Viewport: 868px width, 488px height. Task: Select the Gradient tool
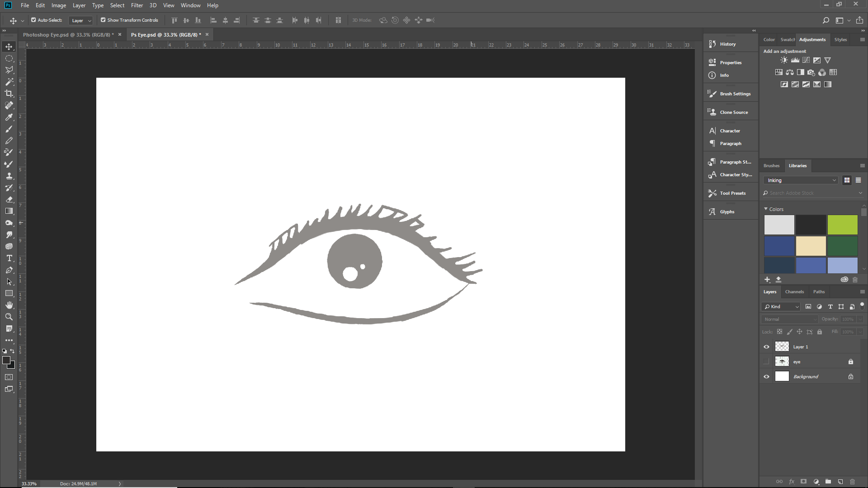9,211
